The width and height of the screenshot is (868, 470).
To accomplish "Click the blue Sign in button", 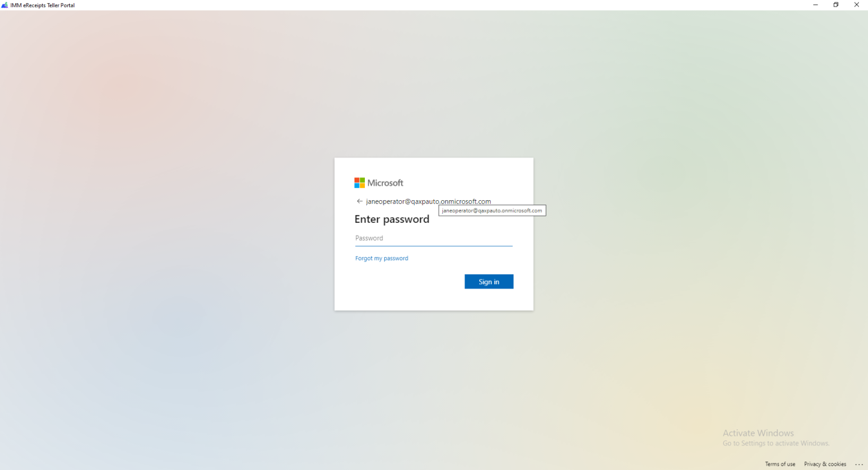I will pyautogui.click(x=489, y=281).
